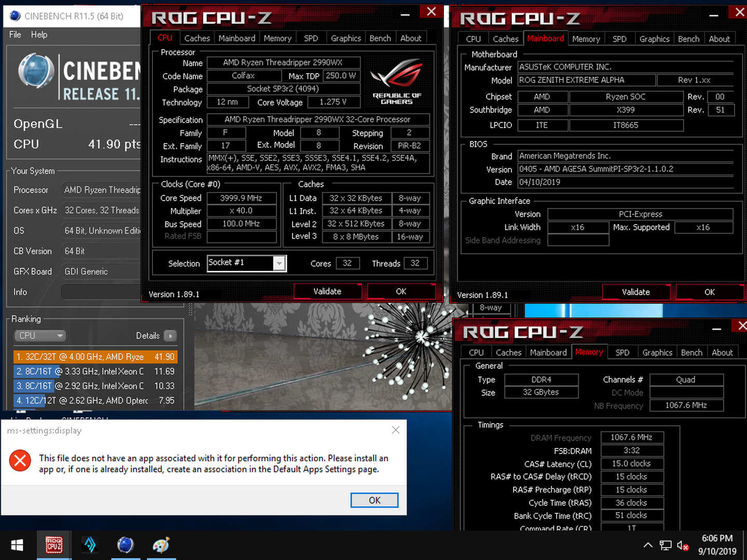Select ranking entry 8C/16T @ 3.33 GHz
Screen dimensions: 747x560
click(x=95, y=371)
